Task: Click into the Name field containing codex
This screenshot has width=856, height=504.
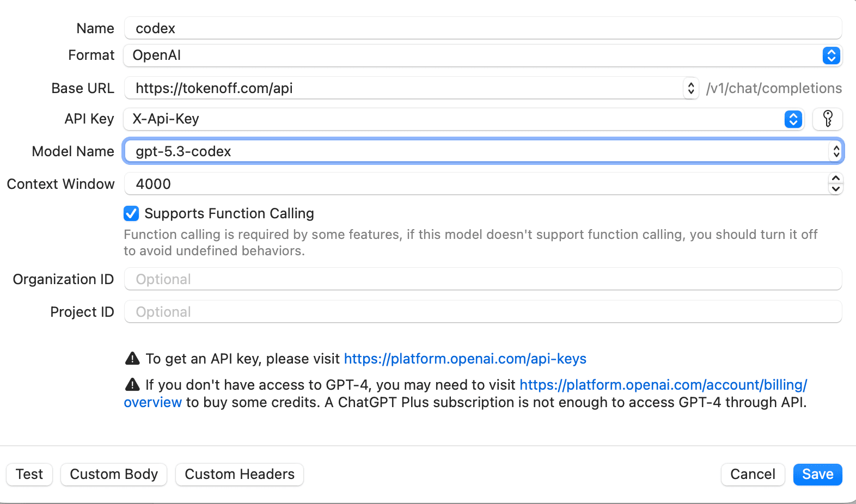Action: click(x=482, y=28)
